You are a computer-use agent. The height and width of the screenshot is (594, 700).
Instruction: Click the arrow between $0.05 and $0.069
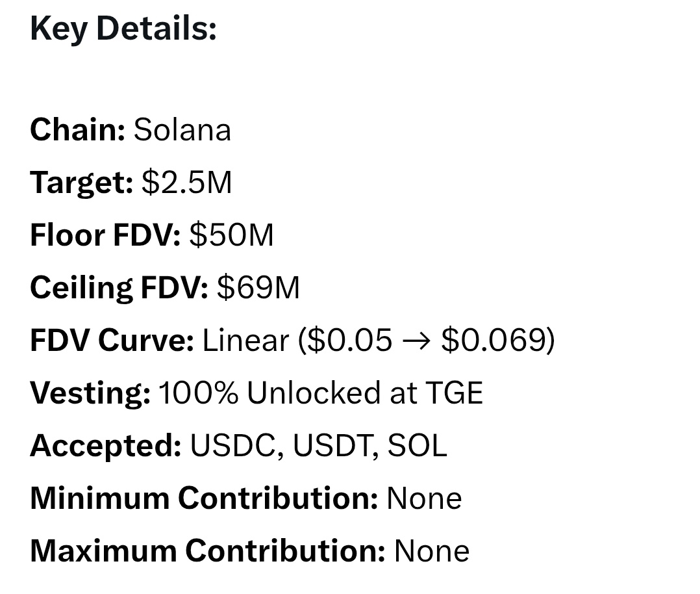coord(417,341)
